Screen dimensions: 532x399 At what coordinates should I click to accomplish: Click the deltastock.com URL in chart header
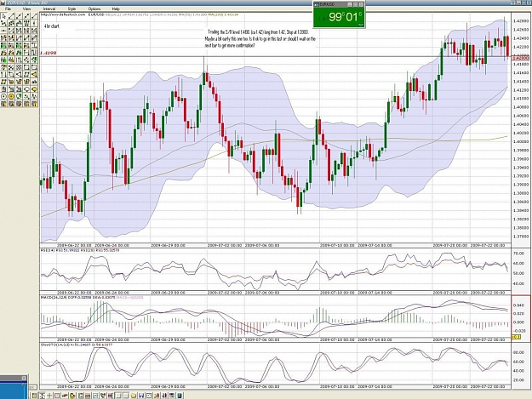tap(63, 14)
